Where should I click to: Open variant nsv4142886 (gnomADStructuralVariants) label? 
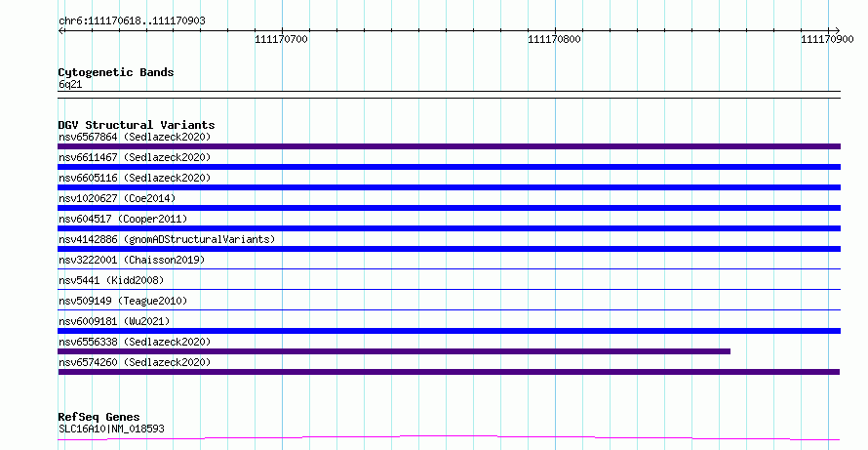(167, 239)
